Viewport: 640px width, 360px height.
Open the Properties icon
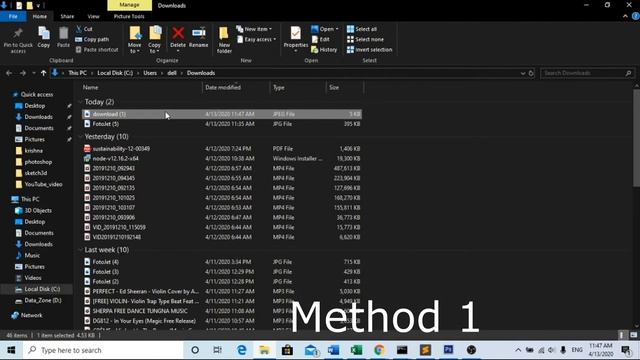point(296,33)
